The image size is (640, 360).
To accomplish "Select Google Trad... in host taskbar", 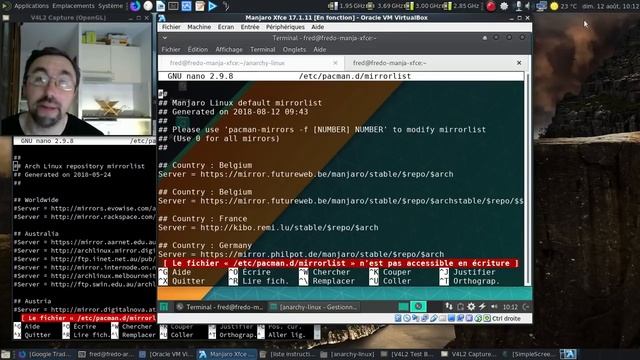I will coord(46,354).
